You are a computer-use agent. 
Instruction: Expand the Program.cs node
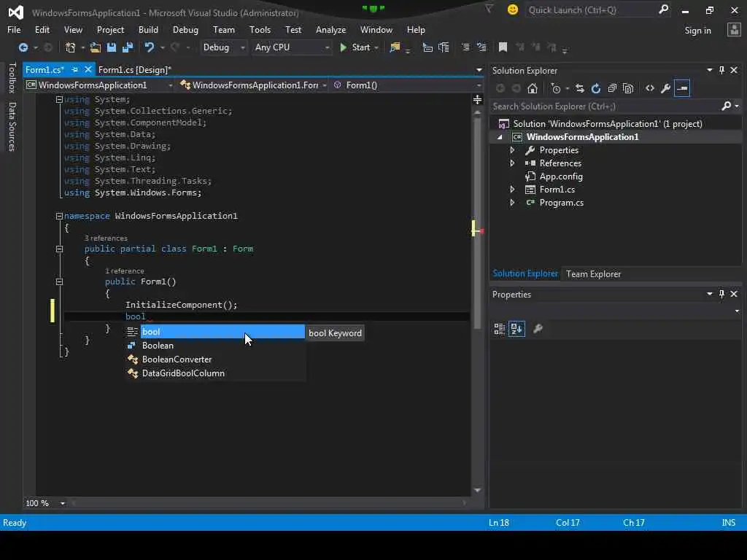tap(512, 203)
